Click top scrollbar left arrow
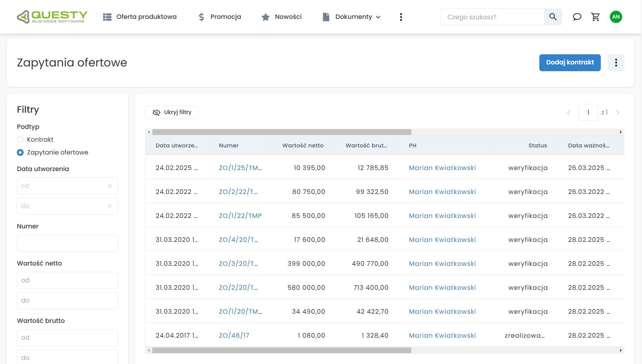 (149, 132)
